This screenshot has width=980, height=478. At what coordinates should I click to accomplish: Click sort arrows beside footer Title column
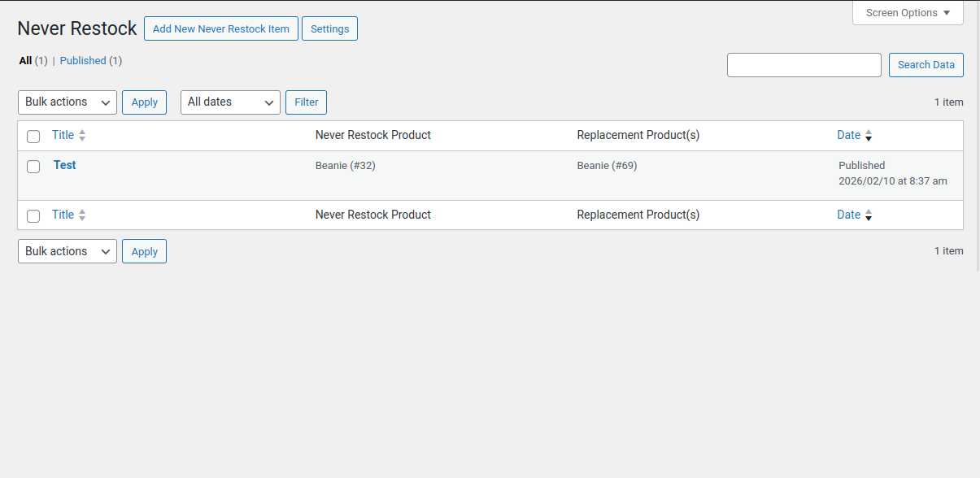(82, 215)
